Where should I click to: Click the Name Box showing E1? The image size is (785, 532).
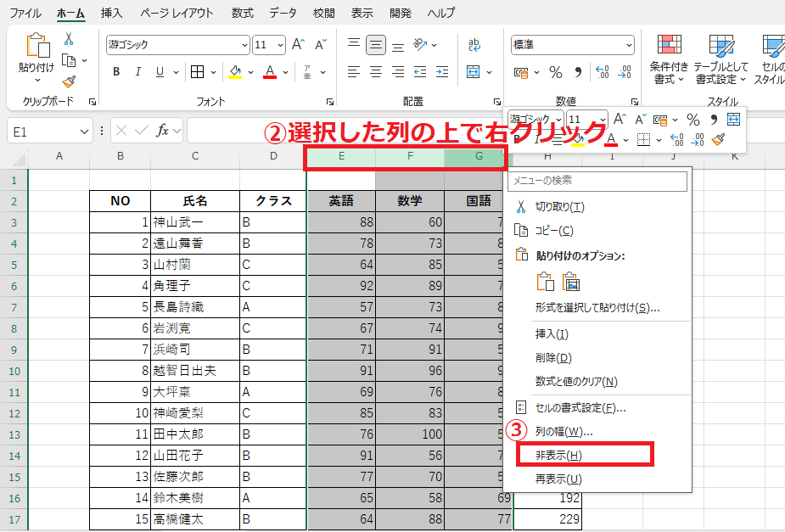click(49, 132)
